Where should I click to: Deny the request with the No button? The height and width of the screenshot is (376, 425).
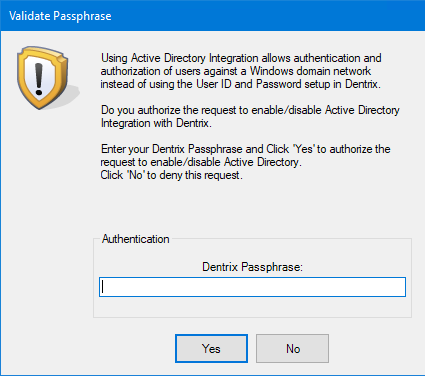pos(292,349)
